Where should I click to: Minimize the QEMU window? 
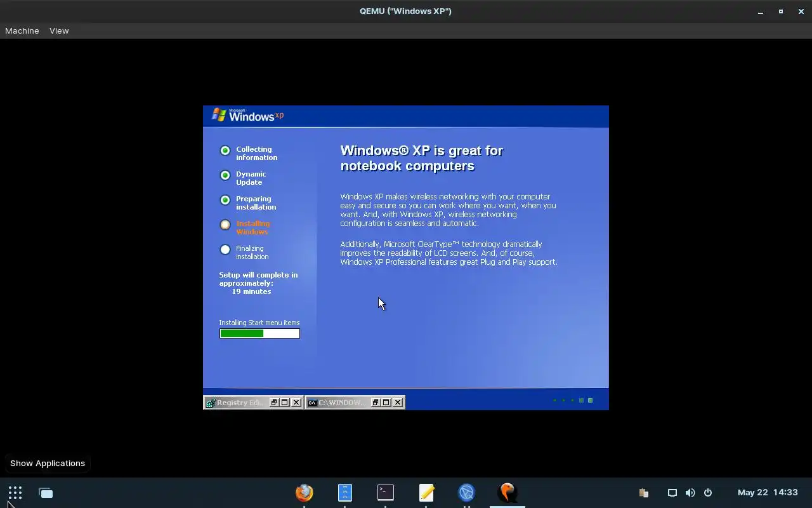pyautogui.click(x=761, y=11)
